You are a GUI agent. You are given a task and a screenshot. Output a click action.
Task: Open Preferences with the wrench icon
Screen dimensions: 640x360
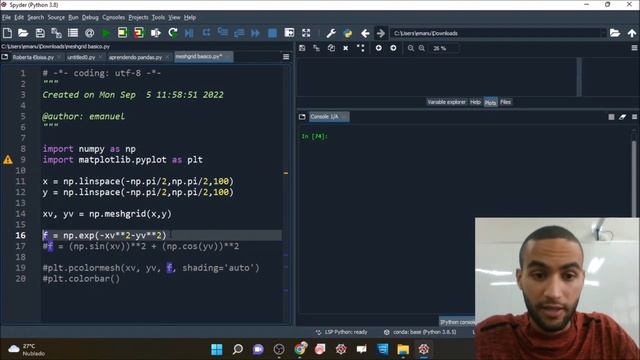(331, 33)
